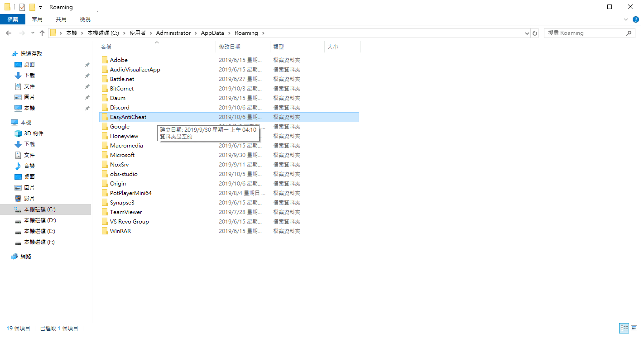Click the NoxSrv folder icon
The width and height of the screenshot is (644, 338).
click(x=105, y=165)
